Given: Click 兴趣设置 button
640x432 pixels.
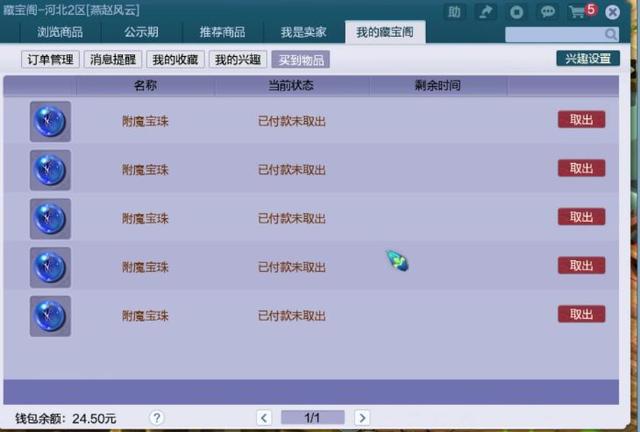Looking at the screenshot, I should [x=588, y=58].
